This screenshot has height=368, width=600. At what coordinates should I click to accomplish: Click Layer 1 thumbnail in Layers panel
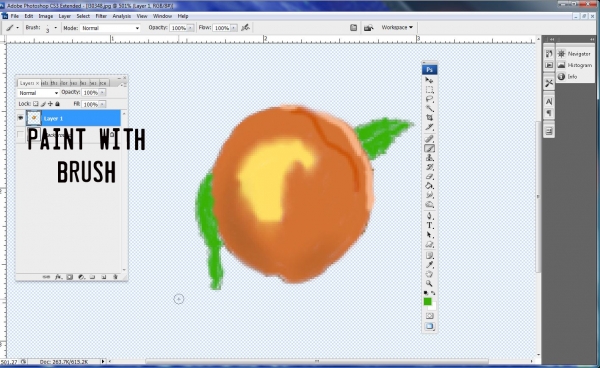(x=34, y=118)
